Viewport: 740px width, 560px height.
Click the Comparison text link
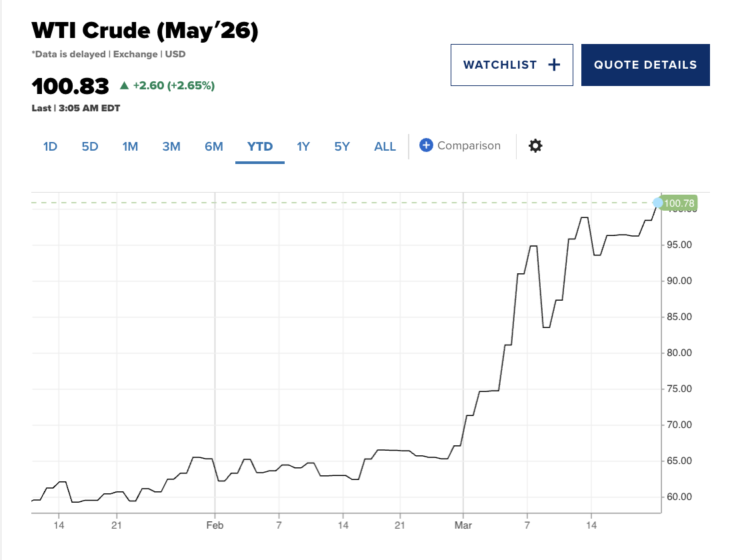click(x=469, y=145)
